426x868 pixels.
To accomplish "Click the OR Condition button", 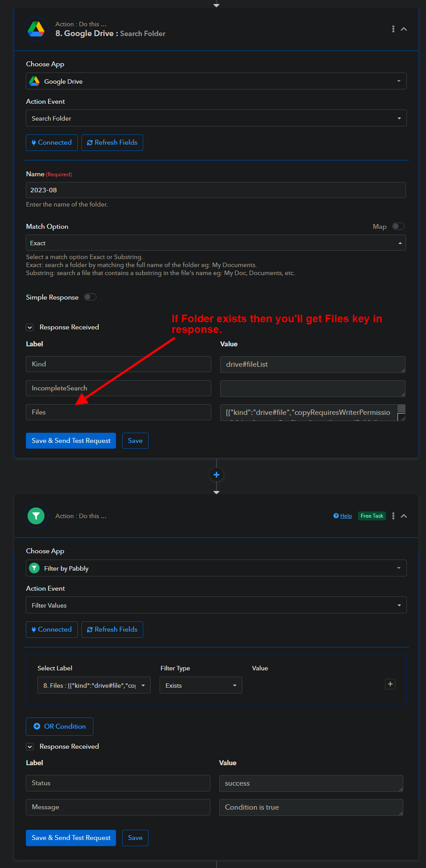I will pyautogui.click(x=60, y=726).
